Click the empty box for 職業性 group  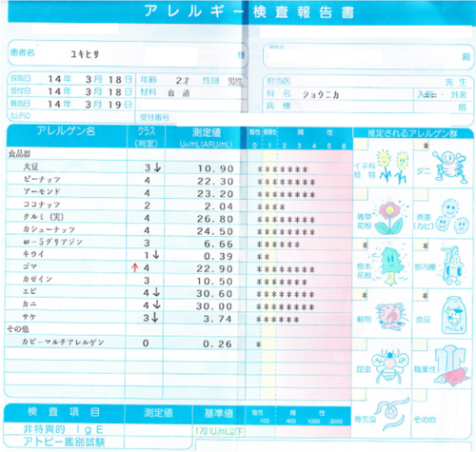(420, 344)
